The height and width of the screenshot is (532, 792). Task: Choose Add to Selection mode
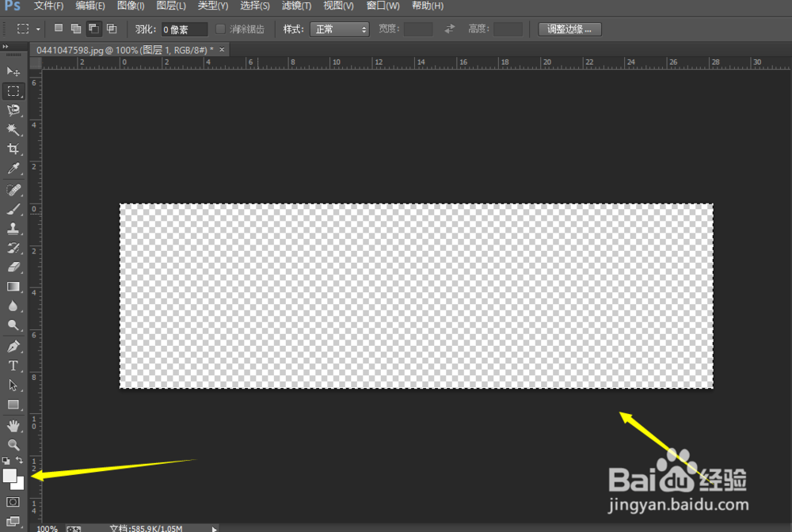[x=76, y=28]
